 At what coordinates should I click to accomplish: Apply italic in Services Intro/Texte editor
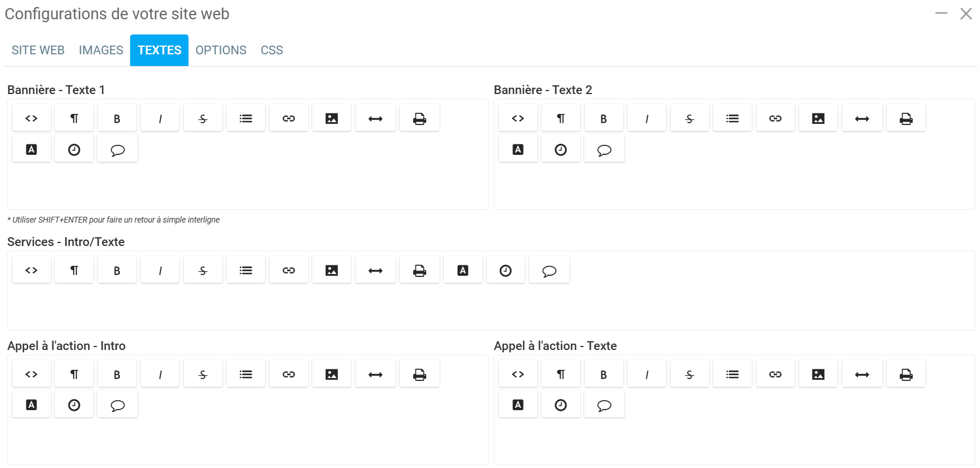click(160, 271)
